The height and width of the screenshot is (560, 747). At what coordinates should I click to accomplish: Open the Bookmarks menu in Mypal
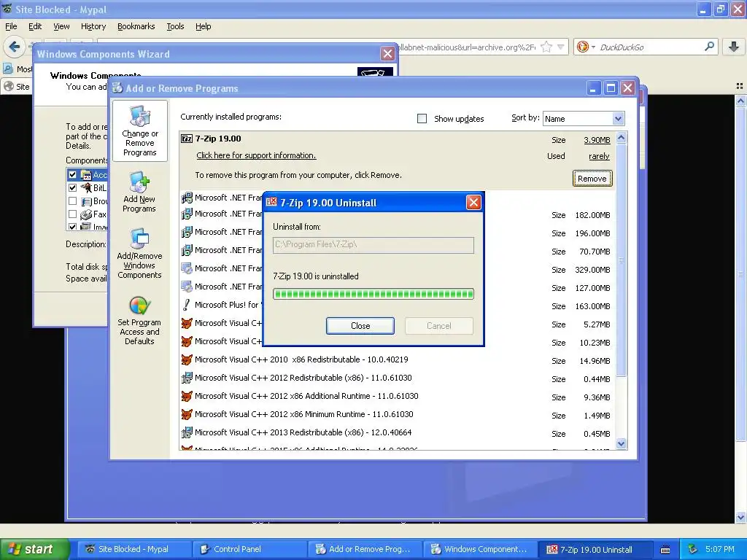point(136,26)
